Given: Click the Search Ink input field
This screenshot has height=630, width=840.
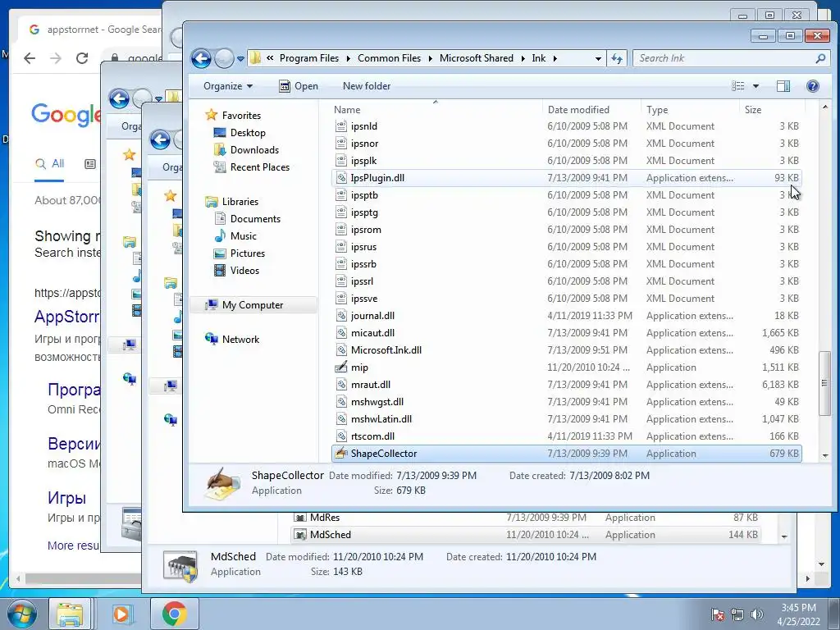Looking at the screenshot, I should (725, 58).
